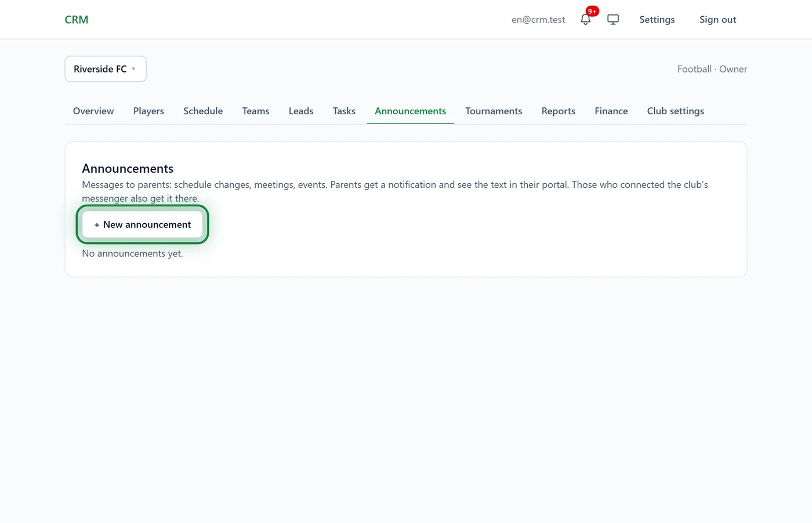Click the monitor display icon in header
The height and width of the screenshot is (523, 812).
point(613,19)
